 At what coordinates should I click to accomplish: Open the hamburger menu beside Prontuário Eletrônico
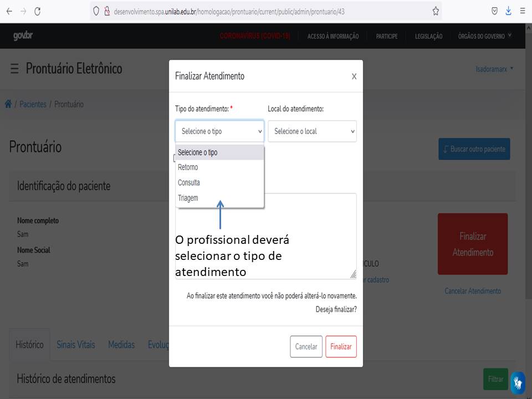coord(14,69)
